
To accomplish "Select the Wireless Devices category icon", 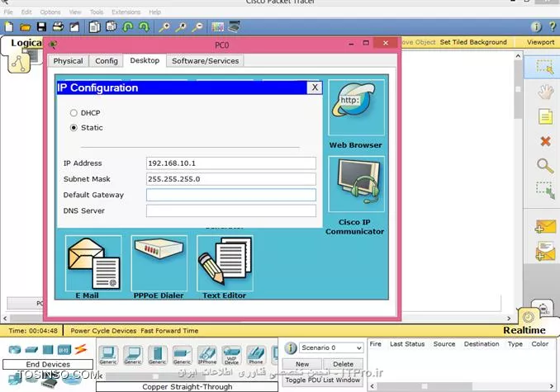I will tap(64, 350).
